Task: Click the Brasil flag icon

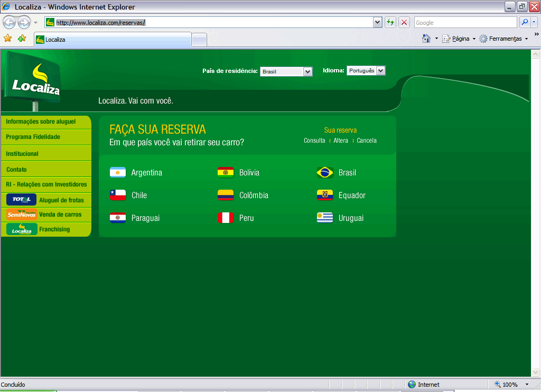Action: pyautogui.click(x=325, y=172)
